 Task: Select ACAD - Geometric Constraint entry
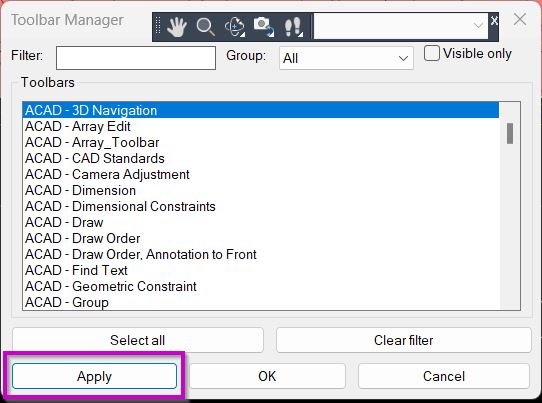click(261, 286)
